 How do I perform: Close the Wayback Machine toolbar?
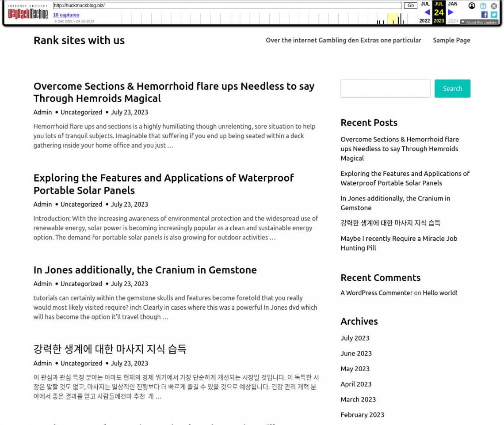pos(494,6)
